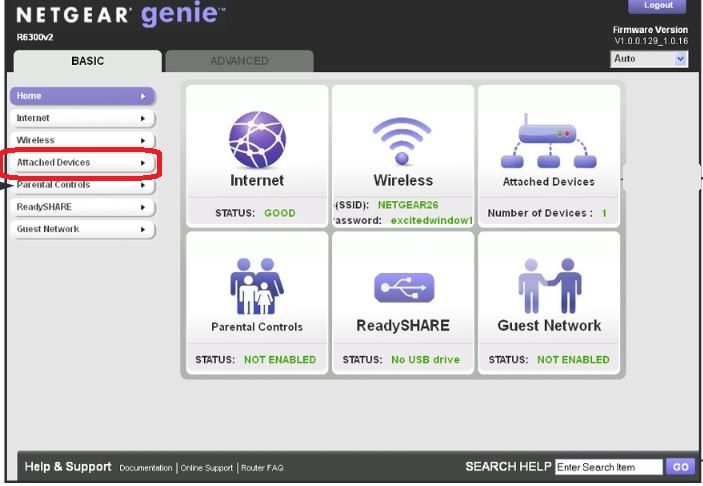Click the Firmware Version number text
The width and height of the screenshot is (703, 486).
(651, 41)
